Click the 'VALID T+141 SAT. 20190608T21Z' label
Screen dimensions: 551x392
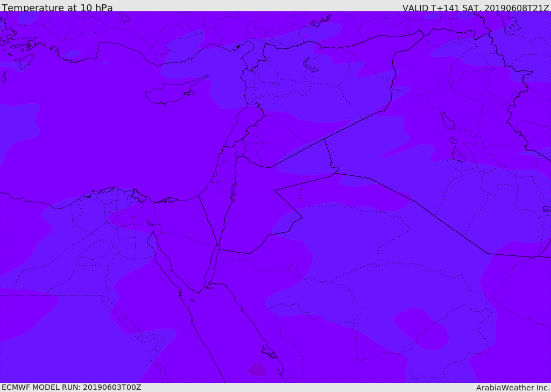pos(476,8)
